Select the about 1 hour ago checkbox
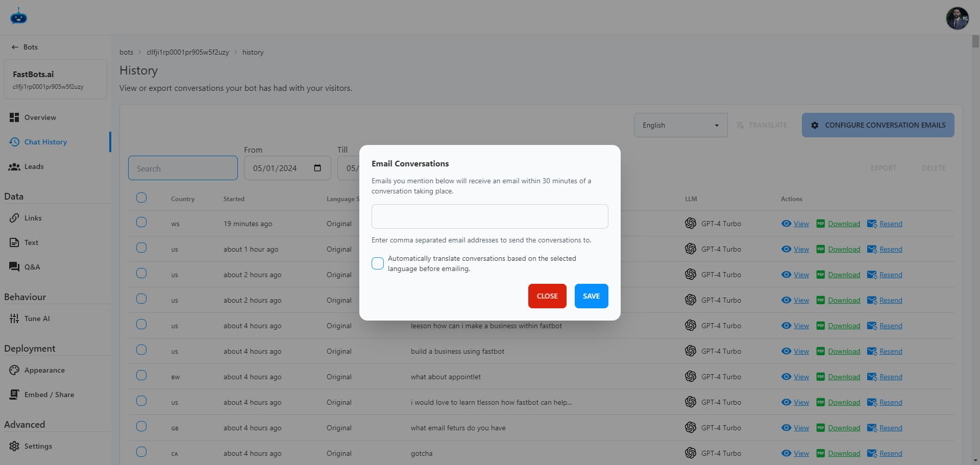 pos(141,248)
